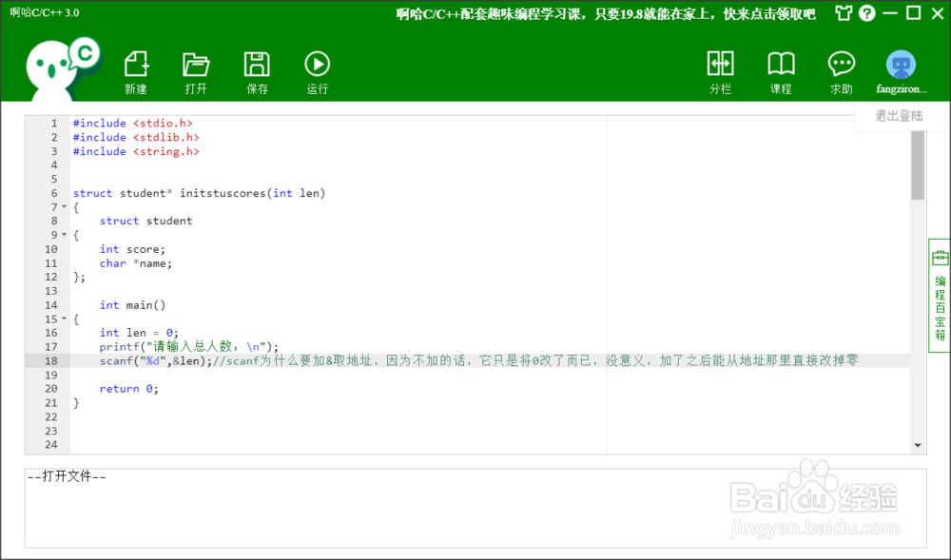Viewport: 951px width, 560px height.
Task: Collapse the code fold at line 9
Action: point(65,235)
